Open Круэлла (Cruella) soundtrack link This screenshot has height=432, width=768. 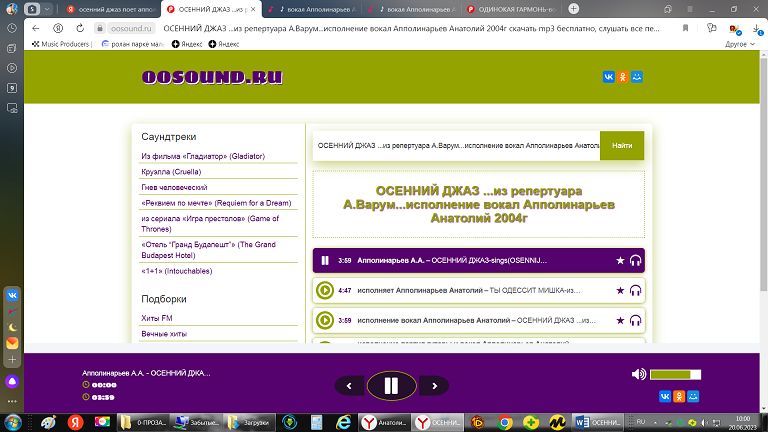pos(171,172)
